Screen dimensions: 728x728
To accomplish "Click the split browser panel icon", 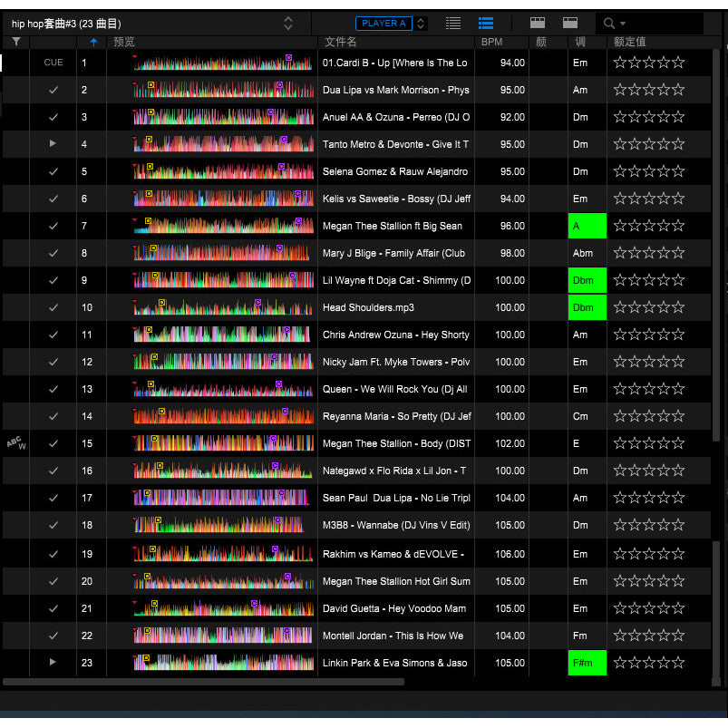I will coord(538,23).
